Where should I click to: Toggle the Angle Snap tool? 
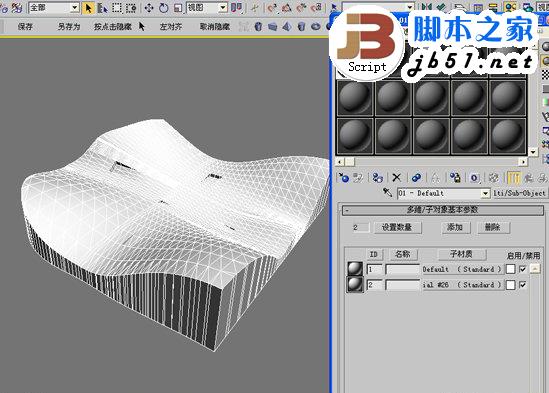pyautogui.click(x=286, y=8)
